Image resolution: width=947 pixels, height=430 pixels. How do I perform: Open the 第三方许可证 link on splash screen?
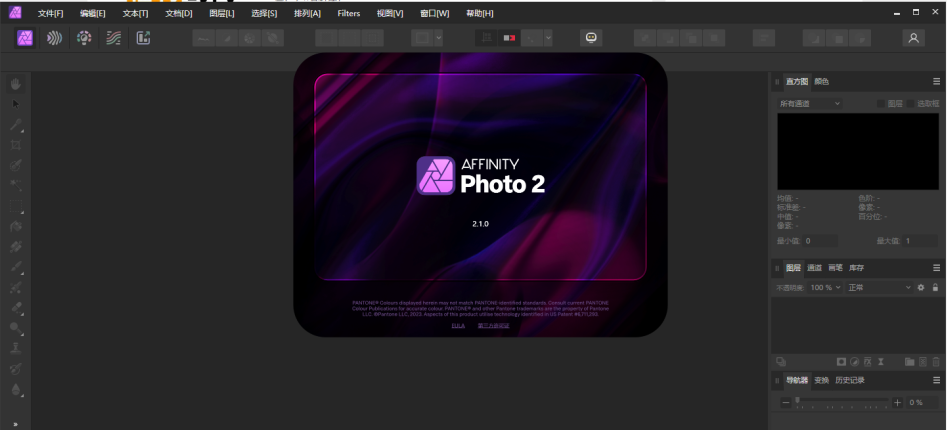click(493, 326)
